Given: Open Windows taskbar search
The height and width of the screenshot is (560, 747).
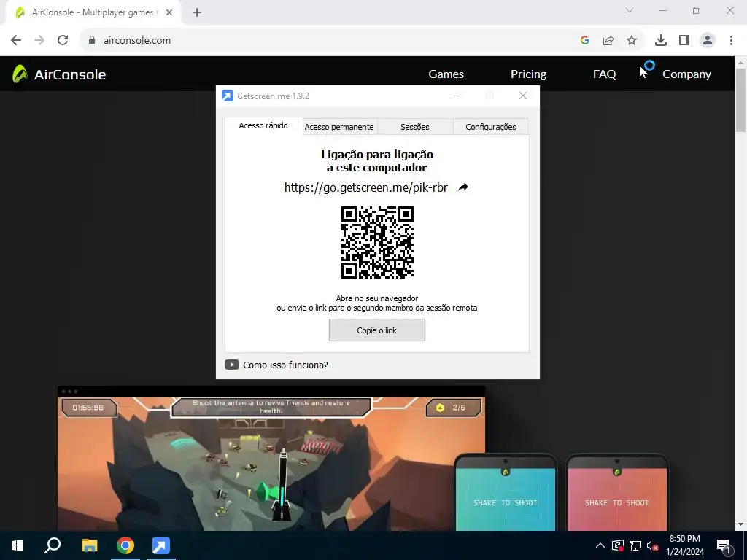Looking at the screenshot, I should [x=53, y=545].
